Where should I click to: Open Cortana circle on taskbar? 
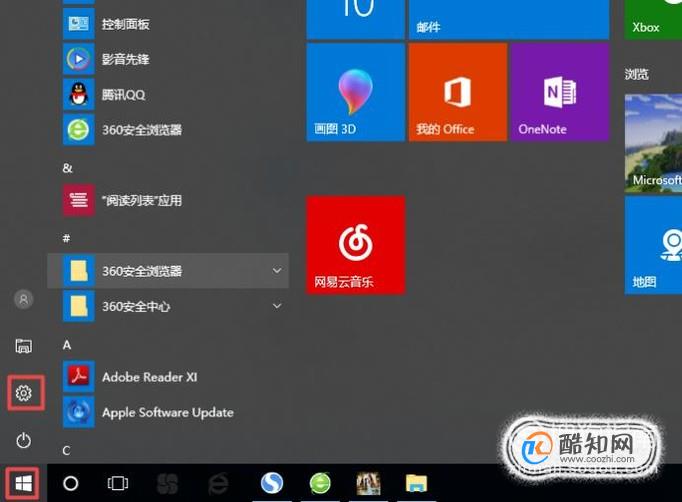(70, 483)
